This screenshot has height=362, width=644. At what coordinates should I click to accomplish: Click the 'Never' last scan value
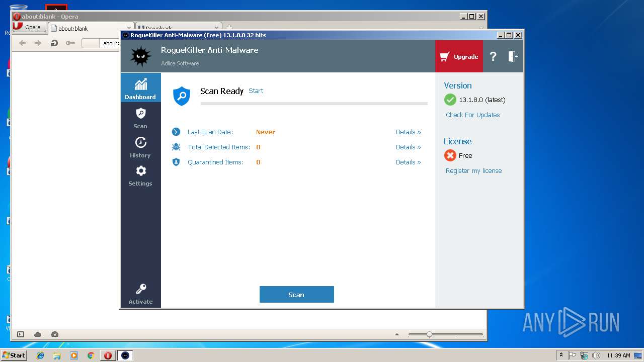(266, 132)
